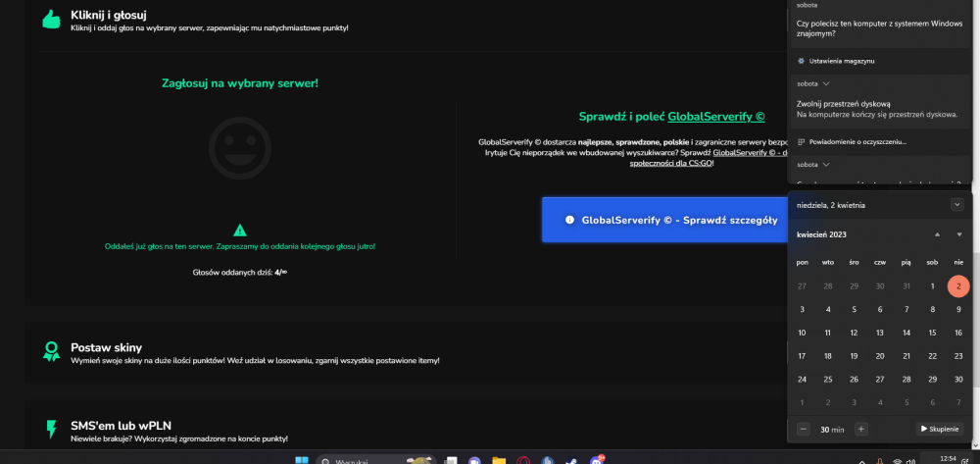Increase focus time with the plus button
The width and height of the screenshot is (980, 464).
point(861,429)
